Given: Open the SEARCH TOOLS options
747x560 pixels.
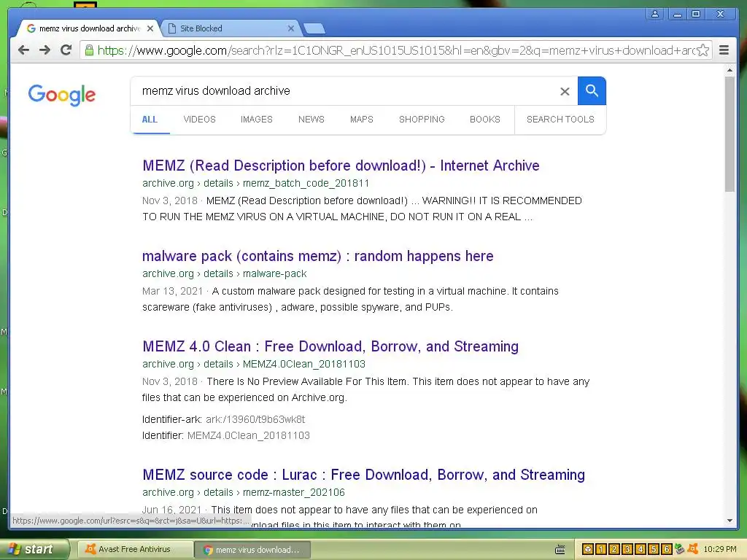Looking at the screenshot, I should point(560,120).
